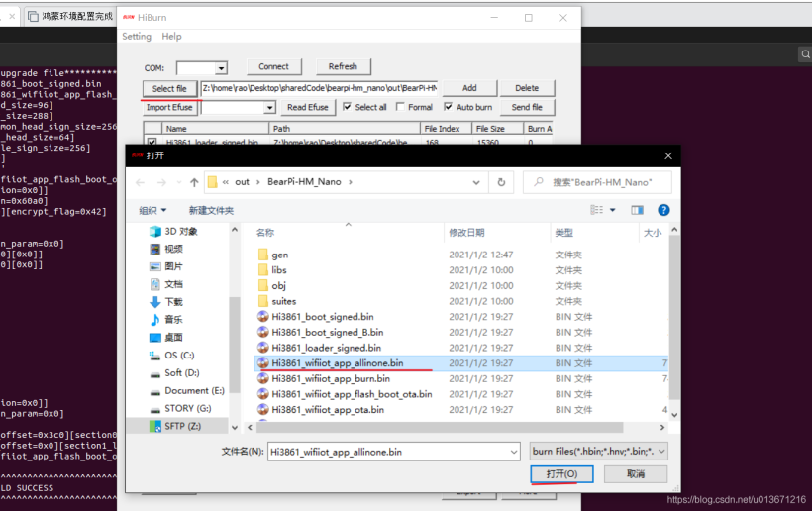Click the 打开(O) button
Viewport: 812px width, 511px height.
561,474
